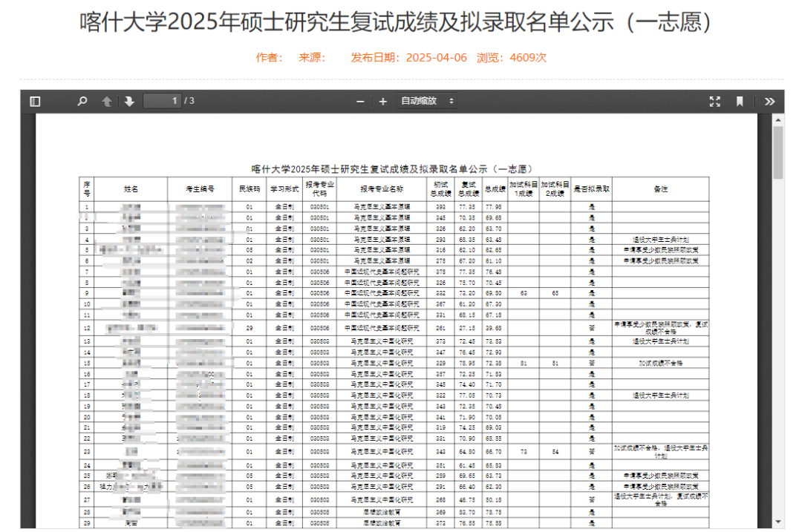Click the page number input field
Image resolution: width=802 pixels, height=532 pixels.
(162, 101)
